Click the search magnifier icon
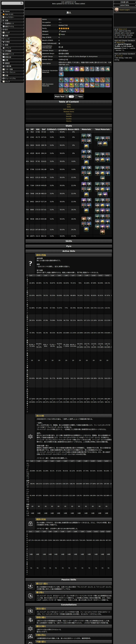 (x=21, y=3)
